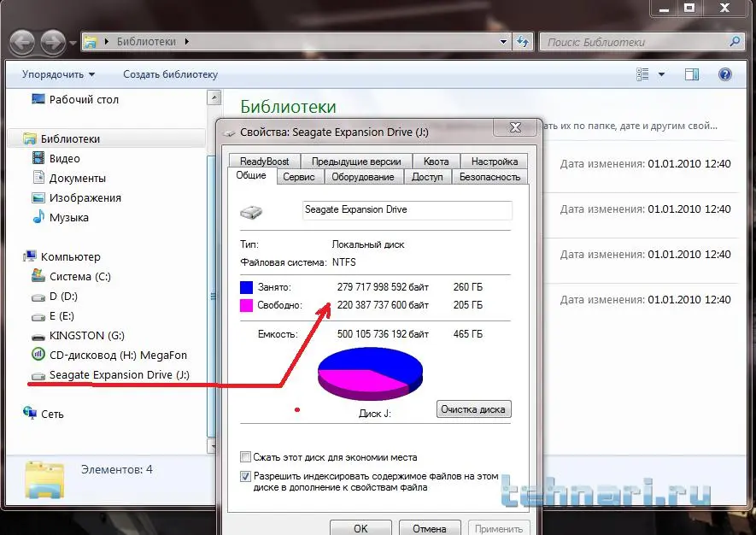The width and height of the screenshot is (756, 535).
Task: Click the Back navigation arrow
Action: (21, 42)
